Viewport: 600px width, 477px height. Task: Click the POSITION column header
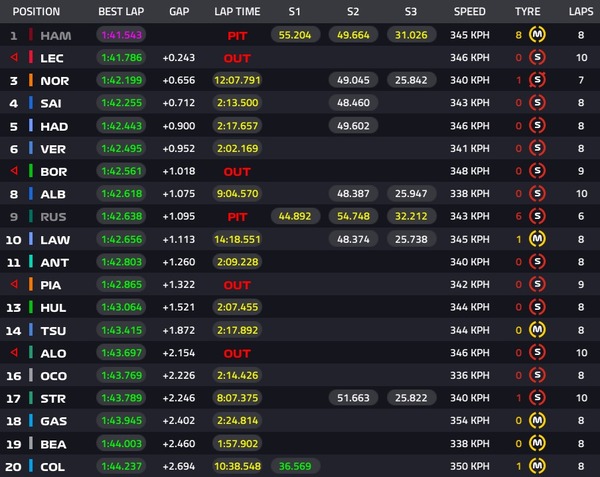(x=36, y=11)
